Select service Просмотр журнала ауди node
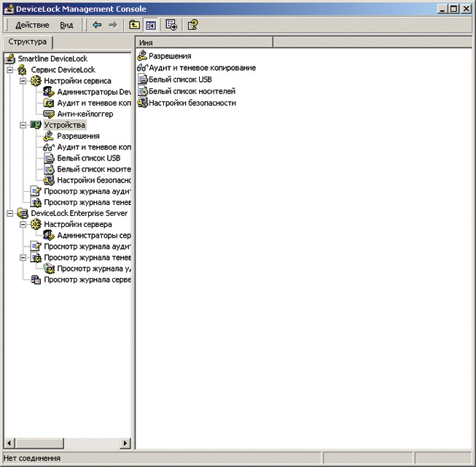 point(87,191)
